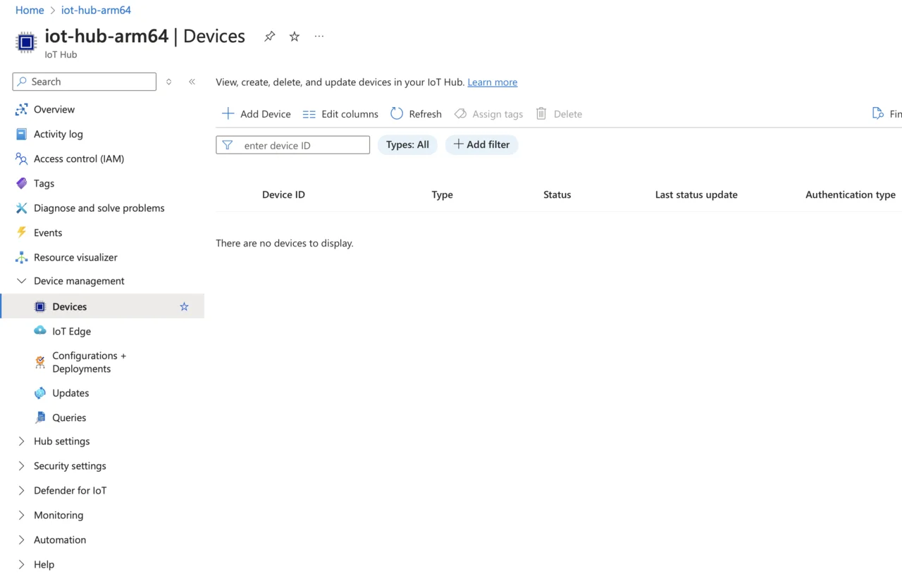Click the Add Device plus icon
Screen dimensions: 902x588
point(228,113)
